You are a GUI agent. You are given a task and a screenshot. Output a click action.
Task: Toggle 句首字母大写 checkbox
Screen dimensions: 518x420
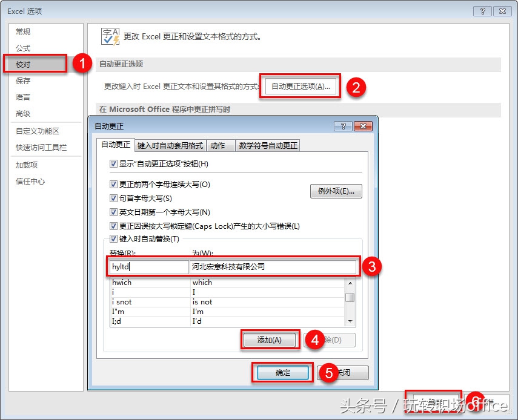click(x=113, y=198)
